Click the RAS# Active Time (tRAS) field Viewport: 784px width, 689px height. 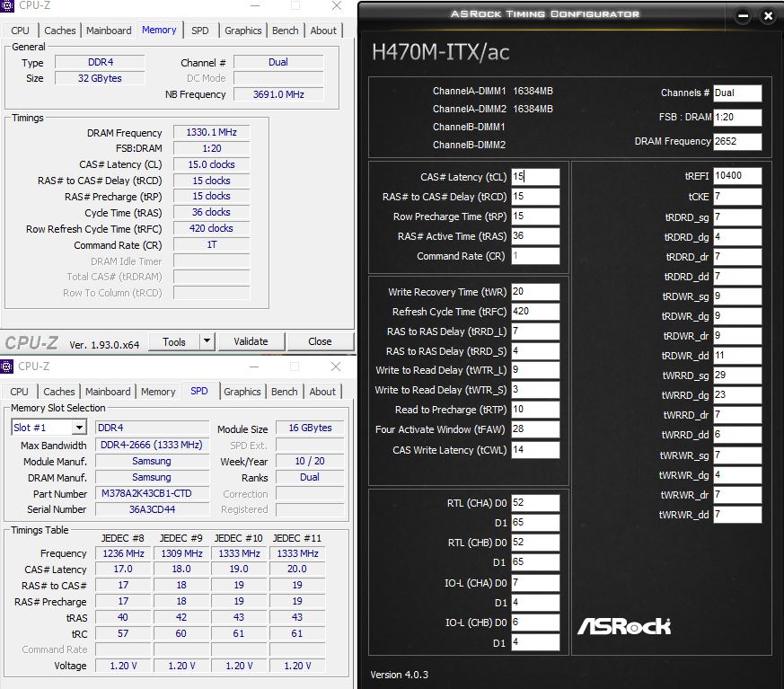click(535, 236)
